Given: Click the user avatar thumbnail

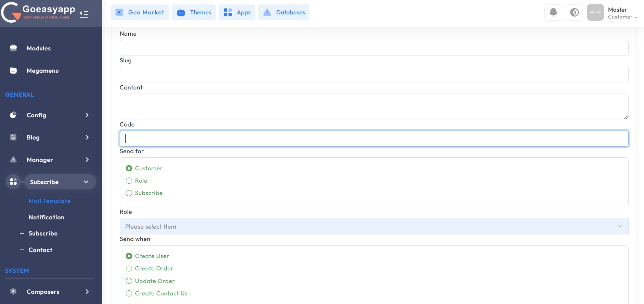Looking at the screenshot, I should pyautogui.click(x=595, y=13).
